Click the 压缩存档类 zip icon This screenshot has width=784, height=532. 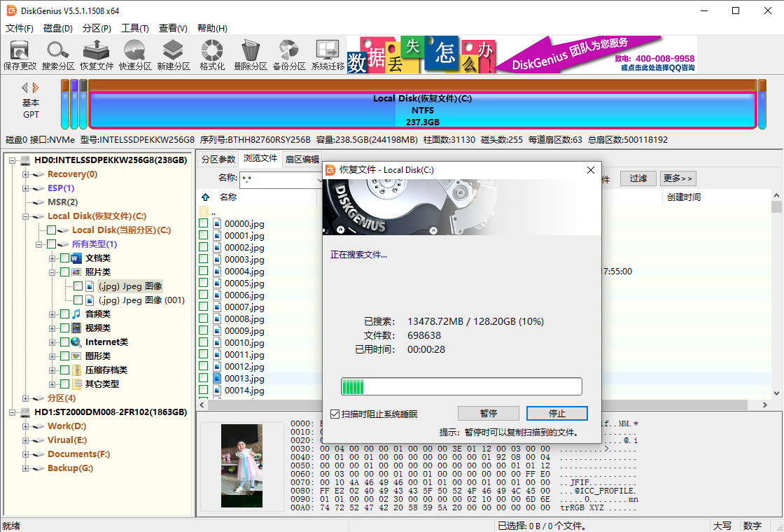point(76,370)
